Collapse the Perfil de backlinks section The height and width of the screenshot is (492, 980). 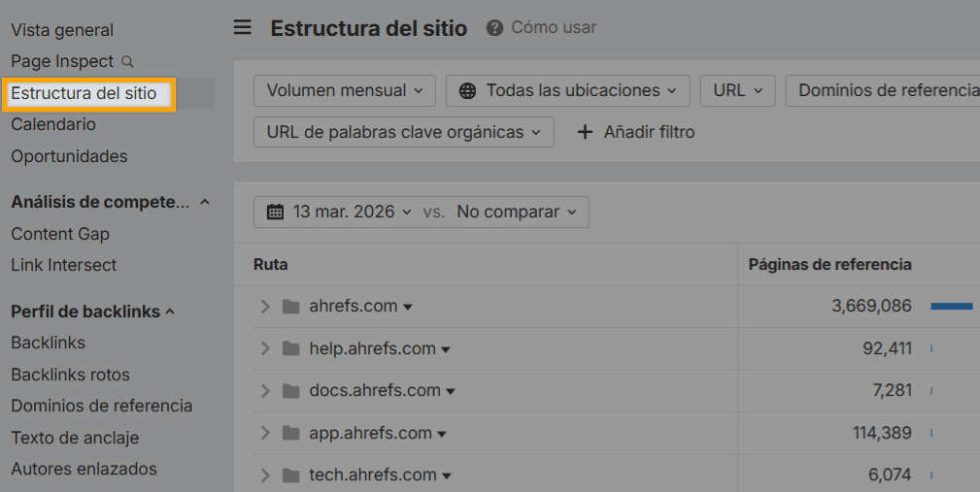pos(170,312)
